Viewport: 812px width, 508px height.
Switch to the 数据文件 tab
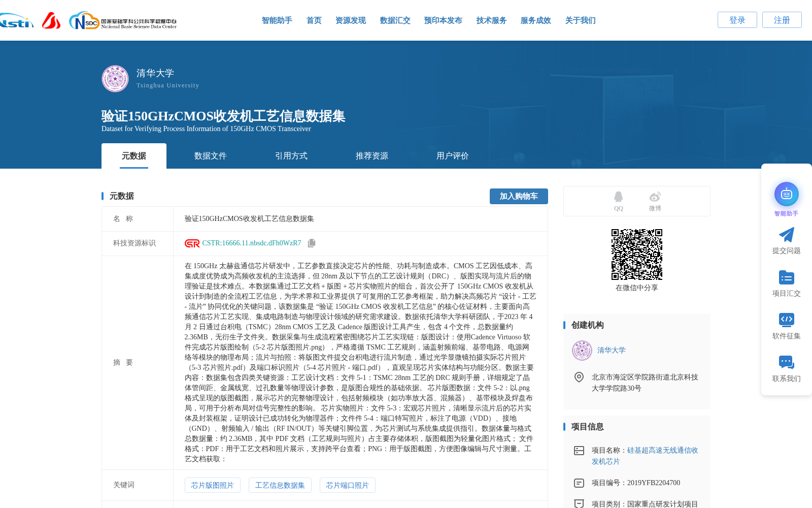tap(211, 156)
